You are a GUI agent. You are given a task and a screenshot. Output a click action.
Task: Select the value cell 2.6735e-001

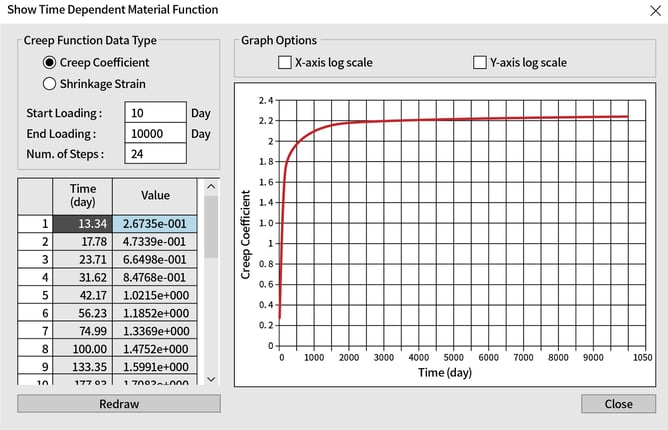pos(155,223)
